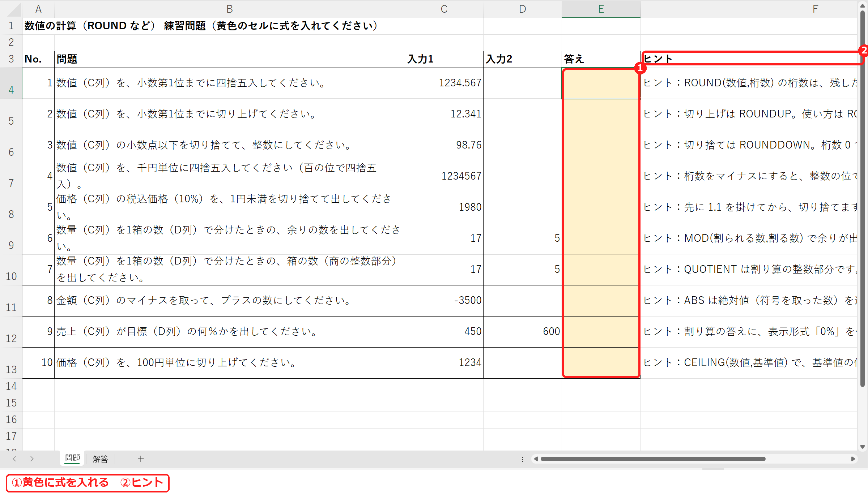Select row 1 header
Viewport: 868px width, 495px height.
coord(11,26)
